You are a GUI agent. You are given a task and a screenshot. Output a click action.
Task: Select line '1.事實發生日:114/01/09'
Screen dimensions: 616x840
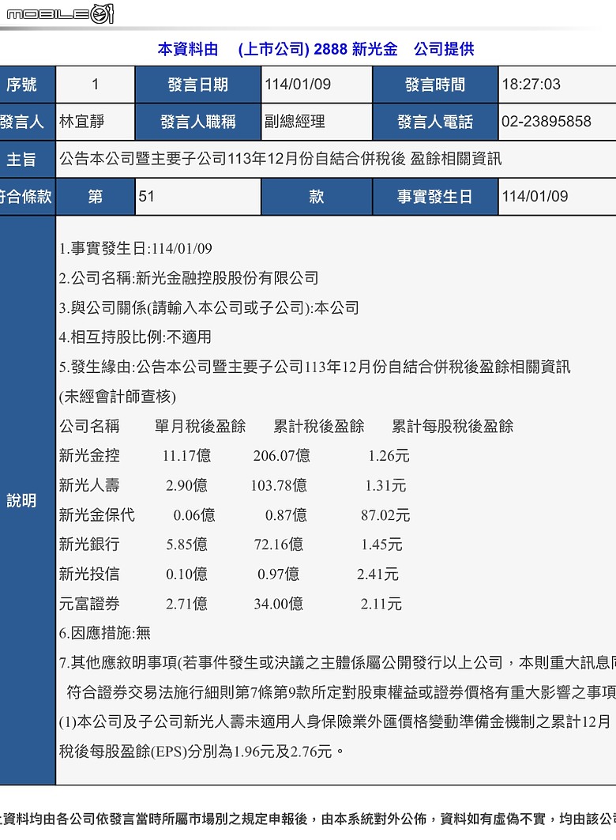pos(135,249)
